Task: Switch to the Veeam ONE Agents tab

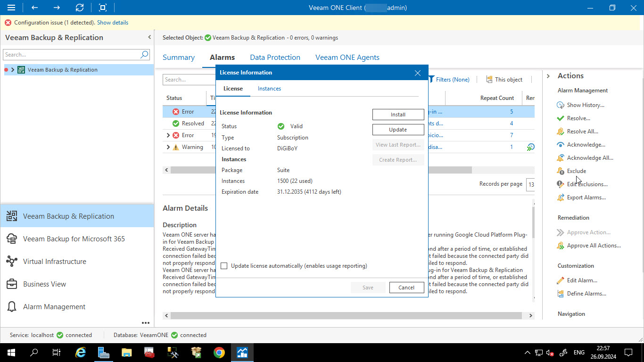Action: 347,58
